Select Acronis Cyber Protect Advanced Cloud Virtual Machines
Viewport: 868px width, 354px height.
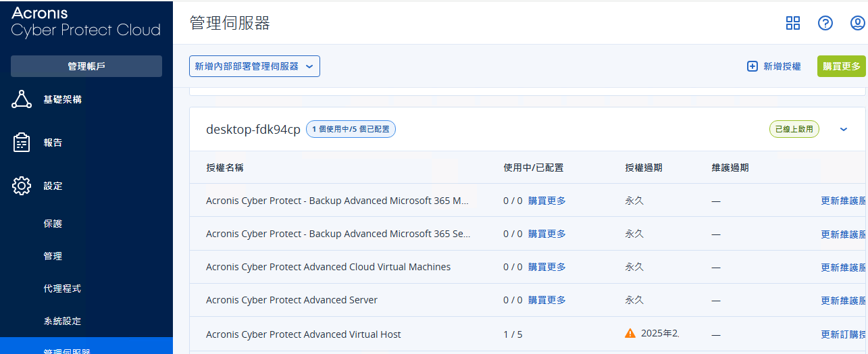pos(328,267)
